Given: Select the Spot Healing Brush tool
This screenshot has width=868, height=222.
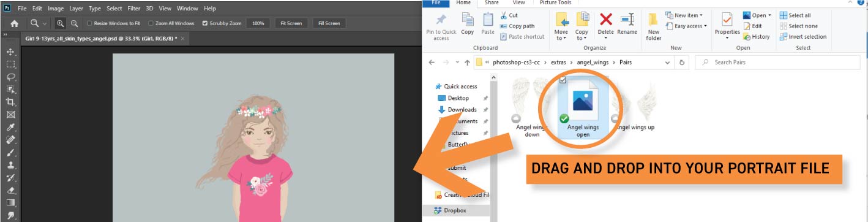Looking at the screenshot, I should click(x=10, y=140).
